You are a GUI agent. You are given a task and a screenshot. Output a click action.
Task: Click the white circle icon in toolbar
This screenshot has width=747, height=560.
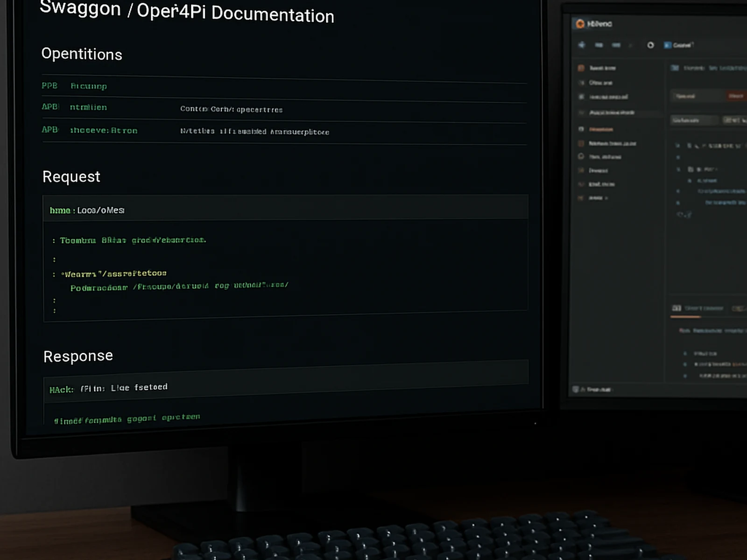pyautogui.click(x=650, y=45)
